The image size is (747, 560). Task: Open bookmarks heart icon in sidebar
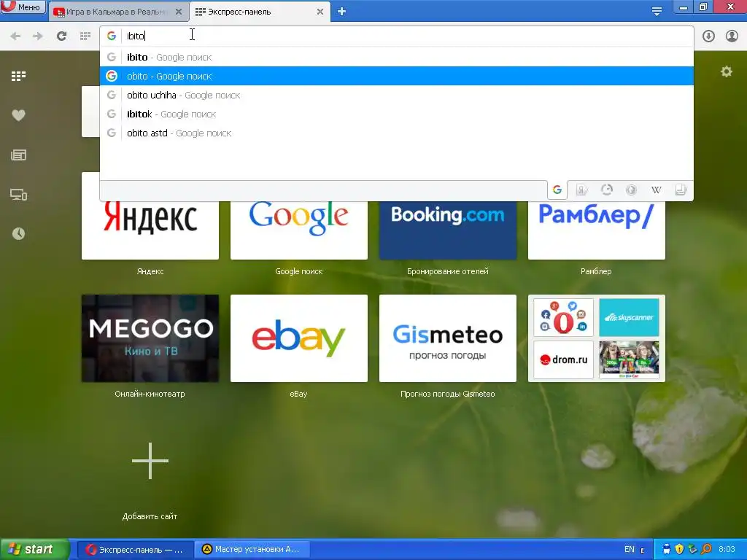click(18, 115)
